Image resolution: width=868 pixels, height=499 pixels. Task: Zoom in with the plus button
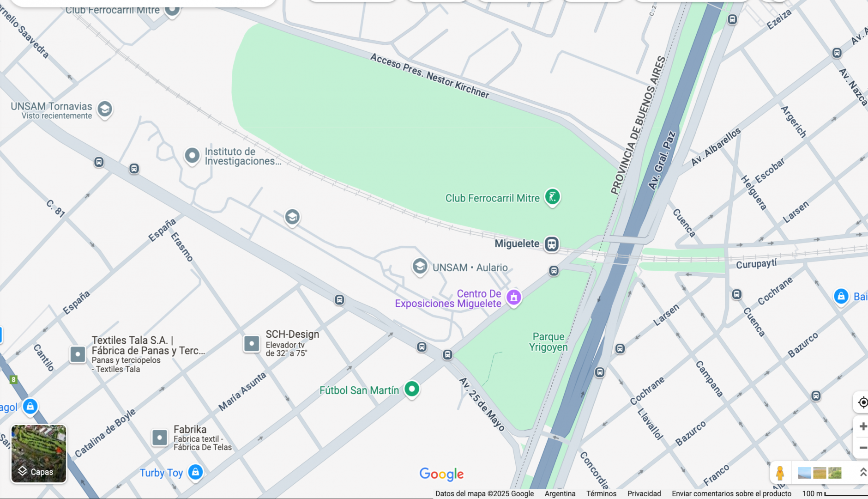click(862, 426)
